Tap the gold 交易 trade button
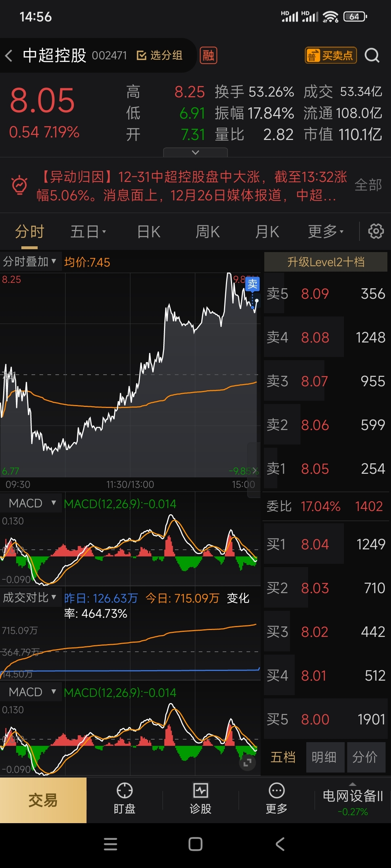This screenshot has height=868, width=391. click(43, 800)
